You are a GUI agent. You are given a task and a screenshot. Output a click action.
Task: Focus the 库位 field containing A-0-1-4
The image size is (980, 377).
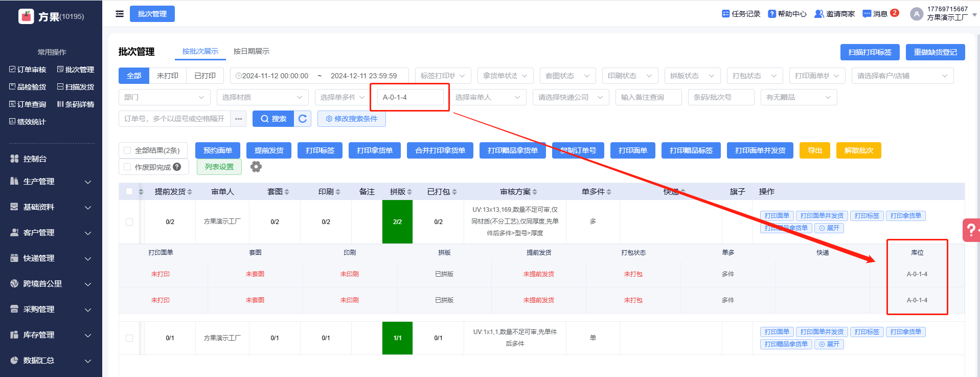pyautogui.click(x=411, y=97)
